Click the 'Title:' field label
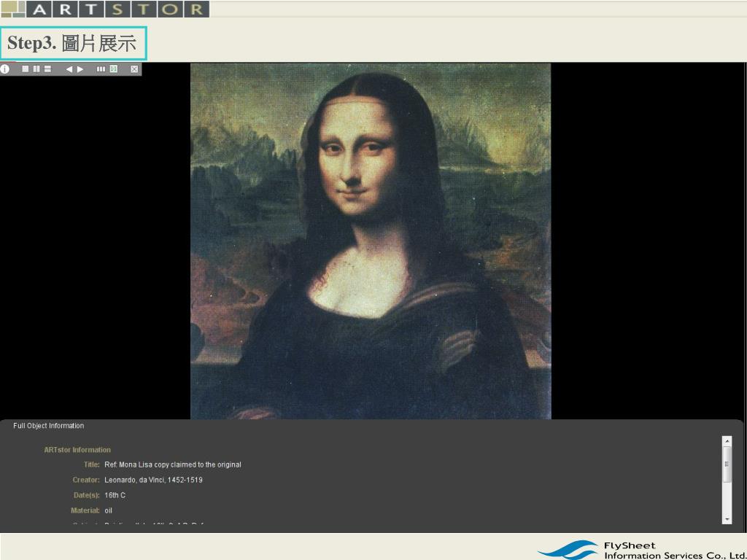 click(x=91, y=464)
